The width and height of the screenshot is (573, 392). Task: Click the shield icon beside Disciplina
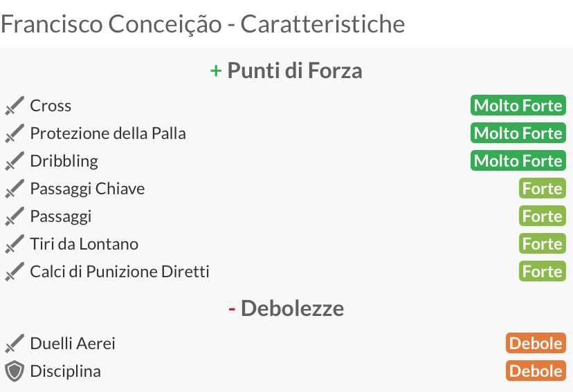pyautogui.click(x=15, y=371)
